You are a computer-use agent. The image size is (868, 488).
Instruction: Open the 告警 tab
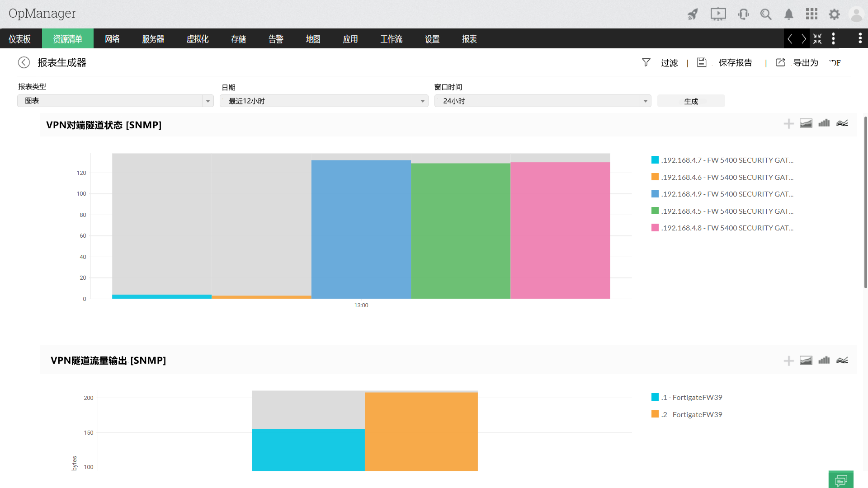(276, 39)
